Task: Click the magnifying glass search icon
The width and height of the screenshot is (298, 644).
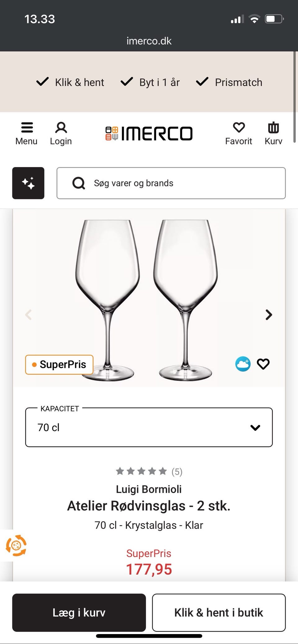Action: [x=79, y=183]
